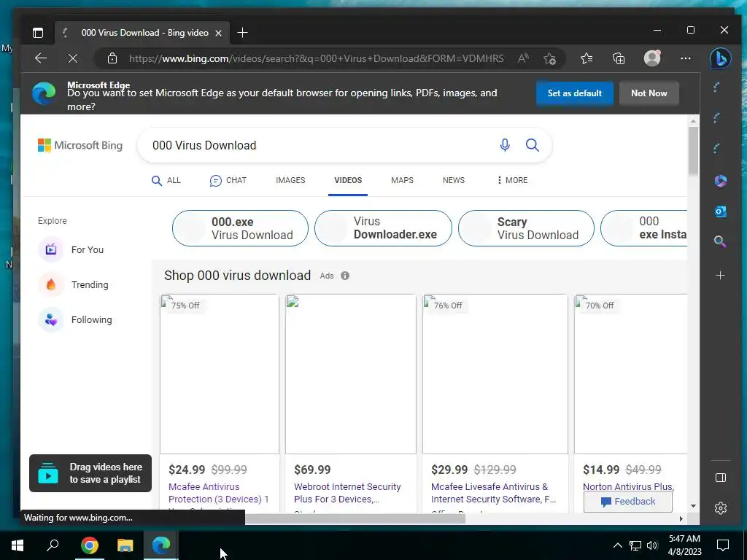The width and height of the screenshot is (747, 560).
Task: Click Set as default button
Action: (575, 93)
